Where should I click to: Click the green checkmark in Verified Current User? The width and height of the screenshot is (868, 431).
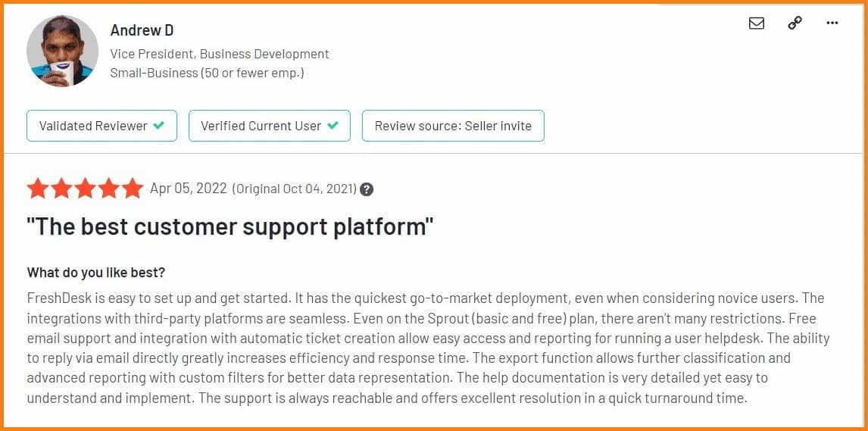pyautogui.click(x=333, y=126)
